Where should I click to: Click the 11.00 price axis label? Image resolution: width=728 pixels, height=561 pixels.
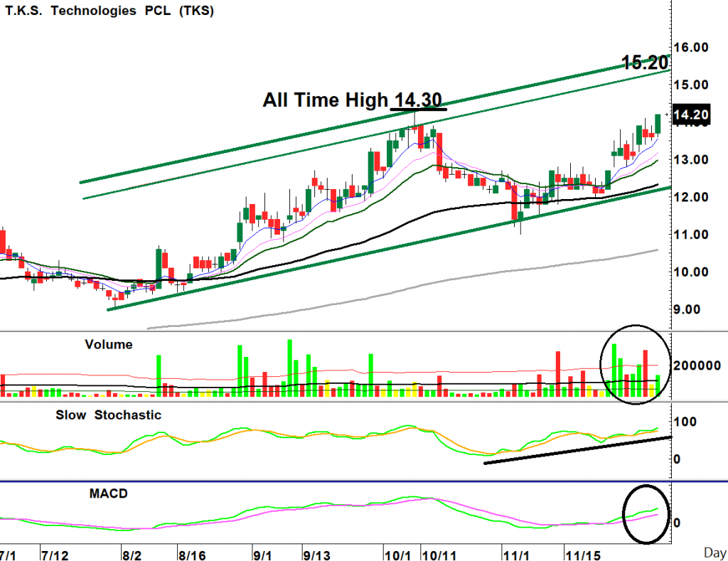click(691, 235)
